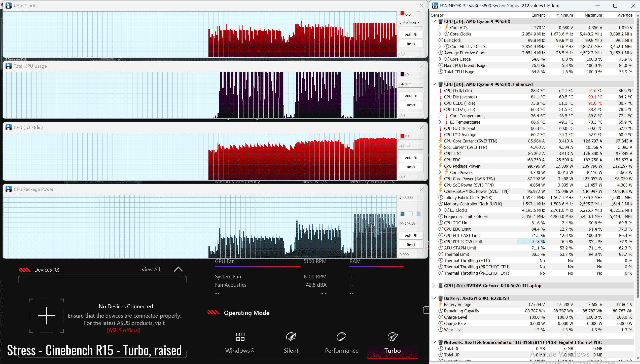
Task: Click the CPU Package Power window icon
Action: coord(9,189)
